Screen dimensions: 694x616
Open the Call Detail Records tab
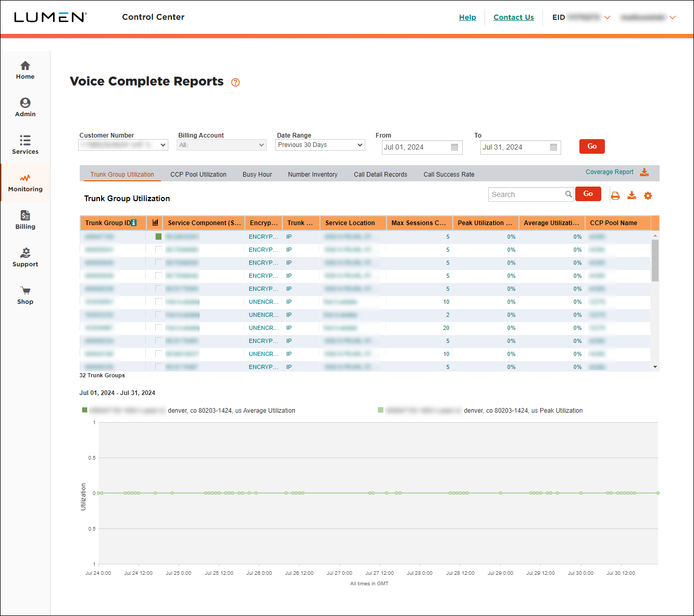380,174
